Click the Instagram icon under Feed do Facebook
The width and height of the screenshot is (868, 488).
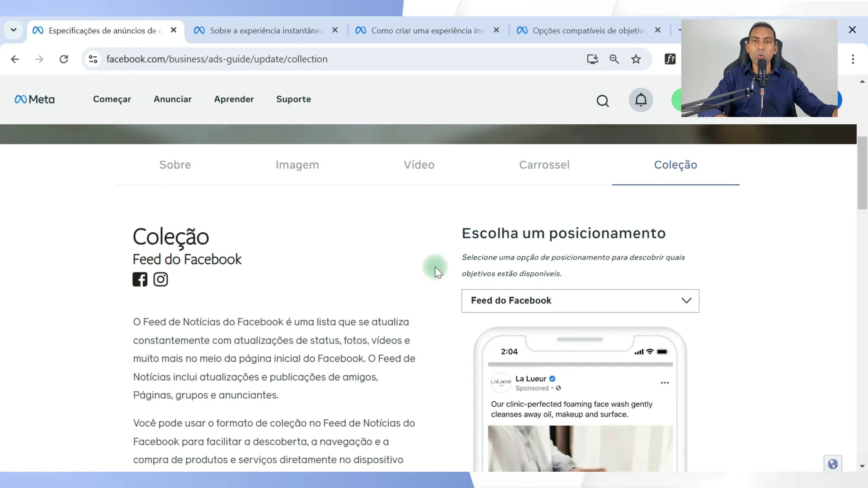pyautogui.click(x=160, y=279)
